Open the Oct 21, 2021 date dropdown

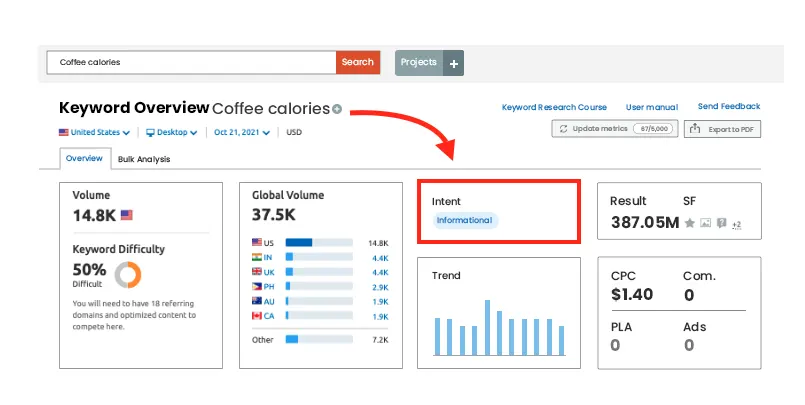point(242,132)
